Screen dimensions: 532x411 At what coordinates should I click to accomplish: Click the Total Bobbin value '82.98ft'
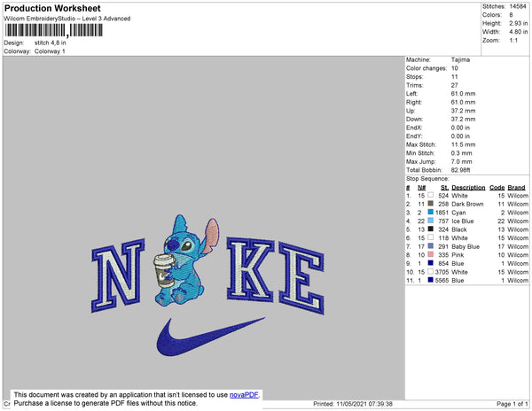[x=461, y=170]
